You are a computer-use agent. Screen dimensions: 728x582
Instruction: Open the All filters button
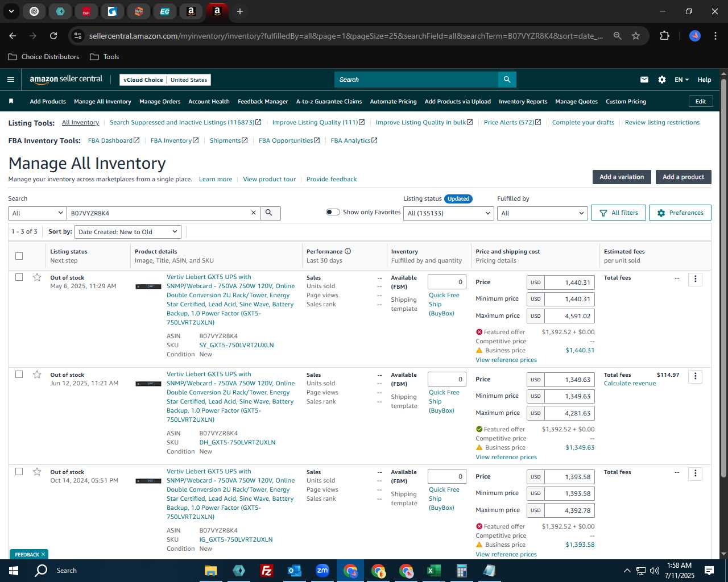(618, 213)
